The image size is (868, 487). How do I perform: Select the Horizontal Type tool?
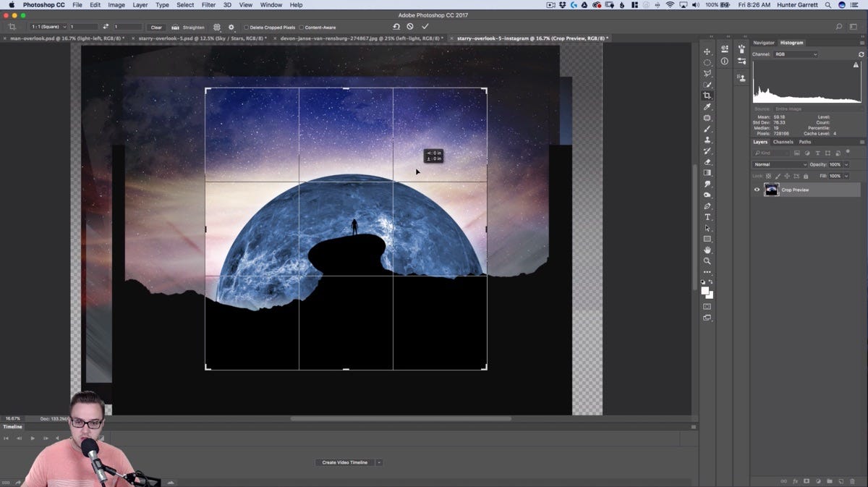click(707, 217)
